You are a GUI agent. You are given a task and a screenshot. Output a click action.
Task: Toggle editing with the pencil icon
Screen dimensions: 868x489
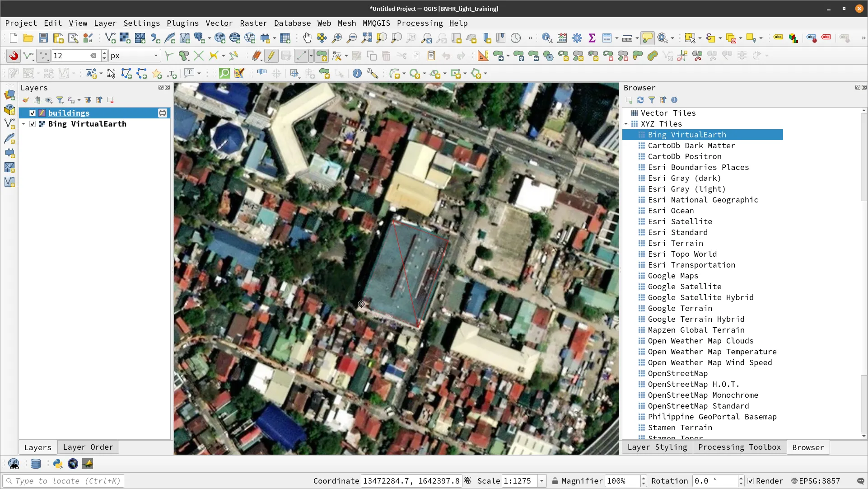tap(271, 56)
